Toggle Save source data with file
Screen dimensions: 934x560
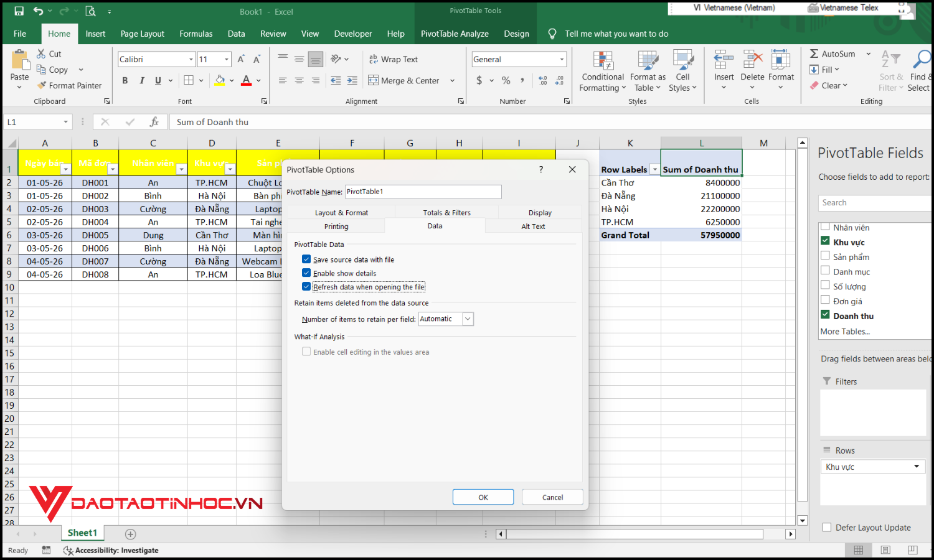pyautogui.click(x=306, y=259)
